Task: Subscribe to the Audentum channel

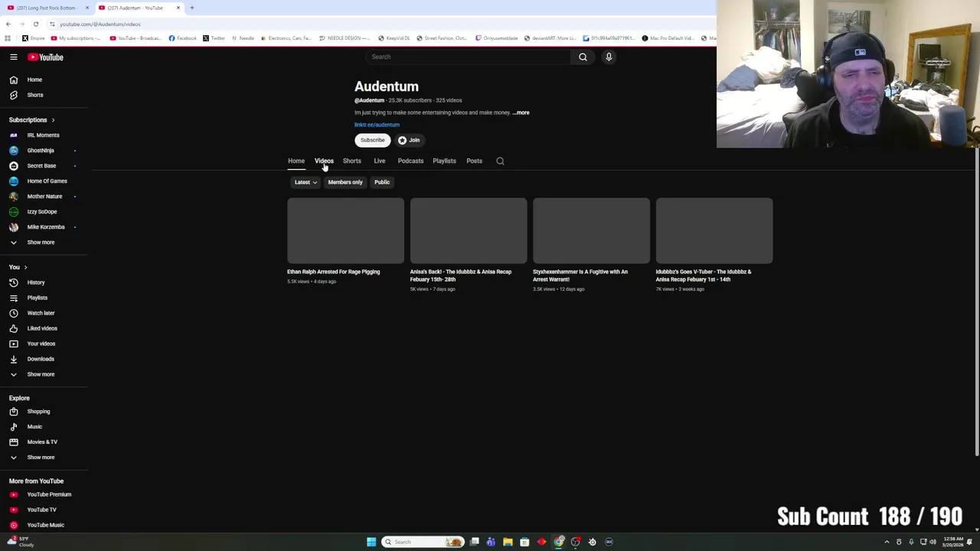Action: coord(373,140)
